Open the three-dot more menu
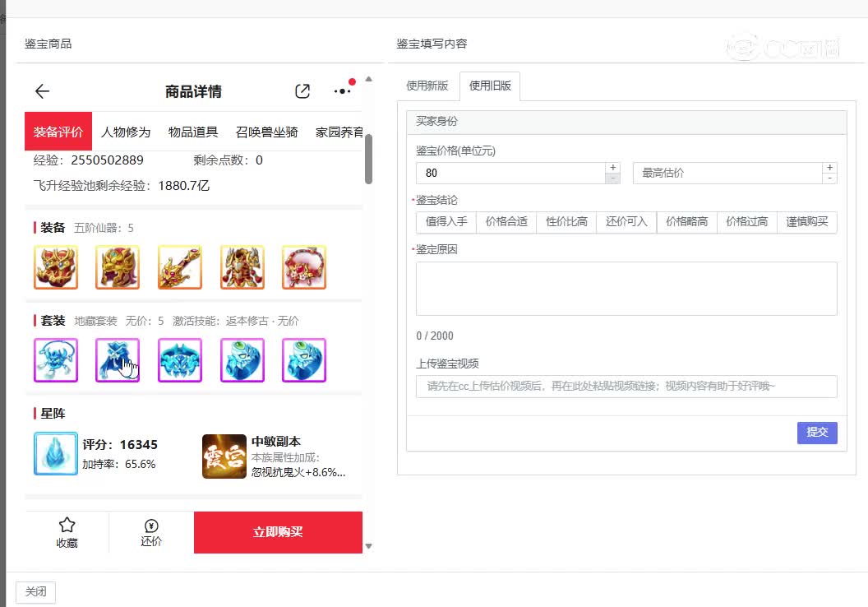 click(x=343, y=91)
